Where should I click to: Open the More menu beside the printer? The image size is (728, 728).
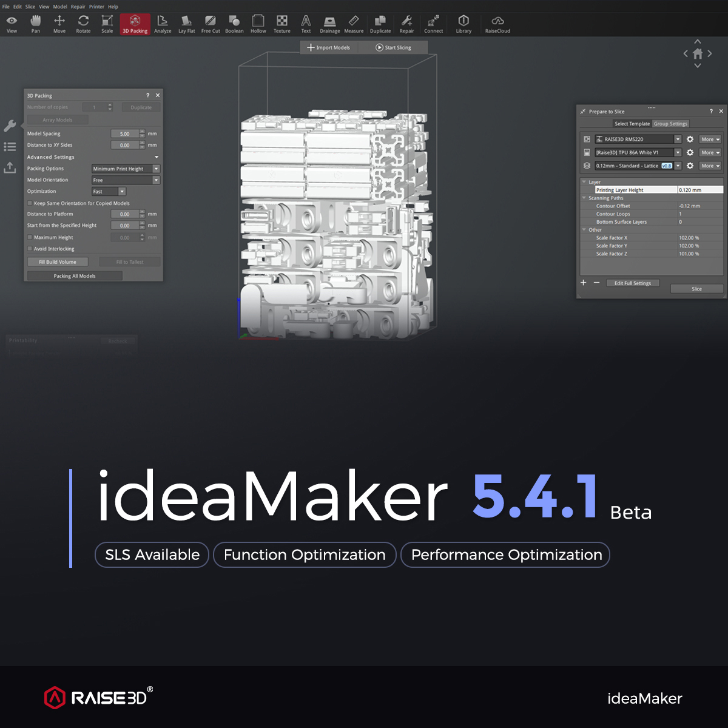point(710,140)
